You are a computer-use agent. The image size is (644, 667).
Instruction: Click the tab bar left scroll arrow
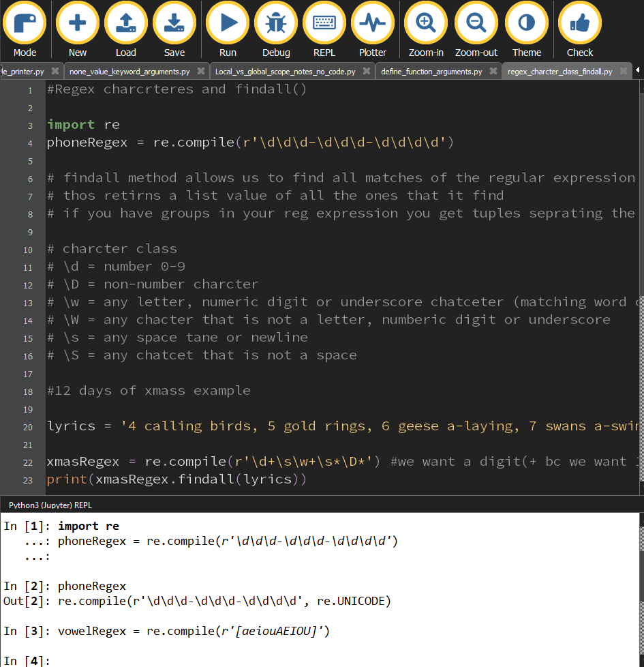pos(638,70)
